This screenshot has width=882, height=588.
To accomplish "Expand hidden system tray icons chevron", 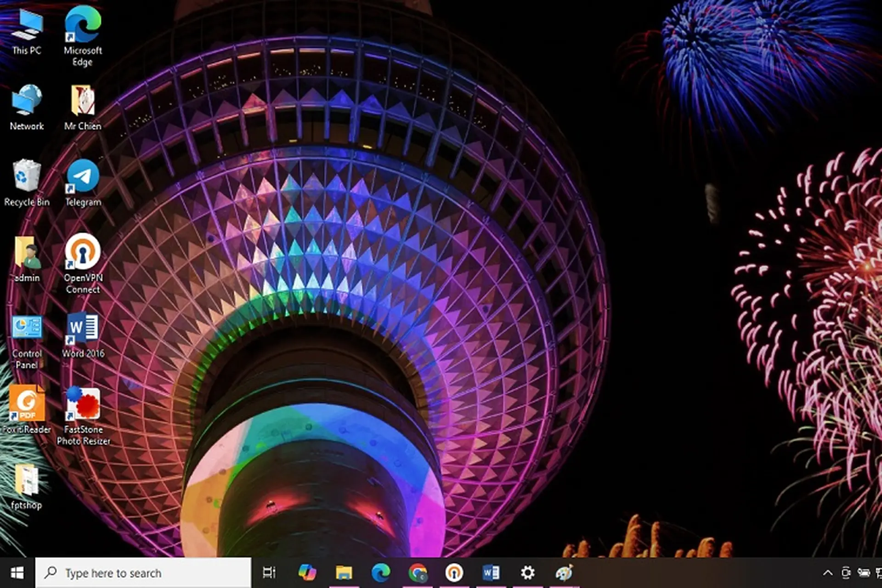I will point(827,572).
